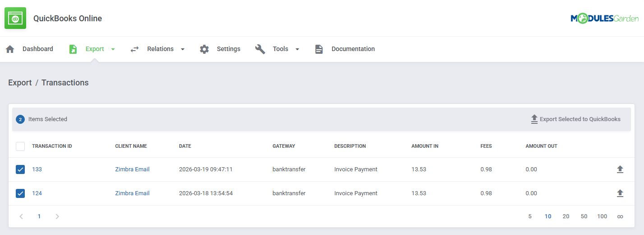
Task: Sort by Amount Out column header
Action: [x=541, y=146]
